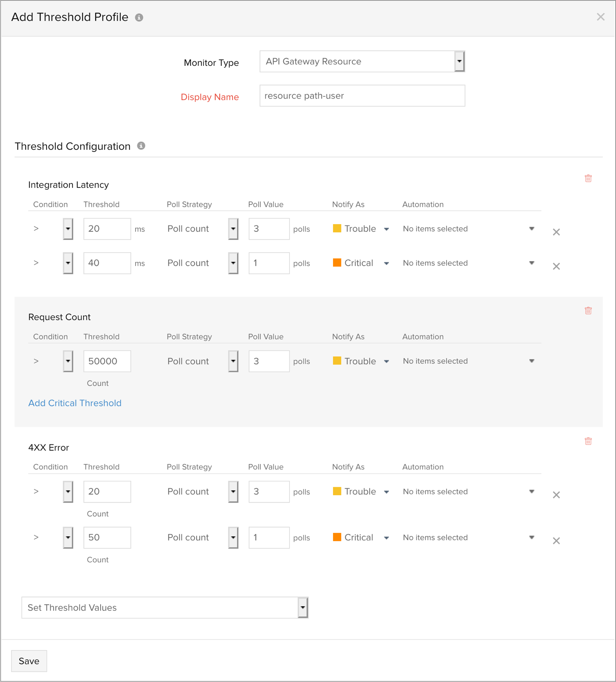
Task: Delete the 4XX Error threshold section
Action: click(x=588, y=441)
